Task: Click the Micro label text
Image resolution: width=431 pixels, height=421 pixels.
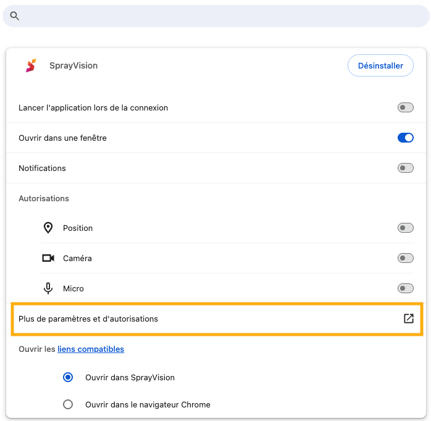Action: 73,288
